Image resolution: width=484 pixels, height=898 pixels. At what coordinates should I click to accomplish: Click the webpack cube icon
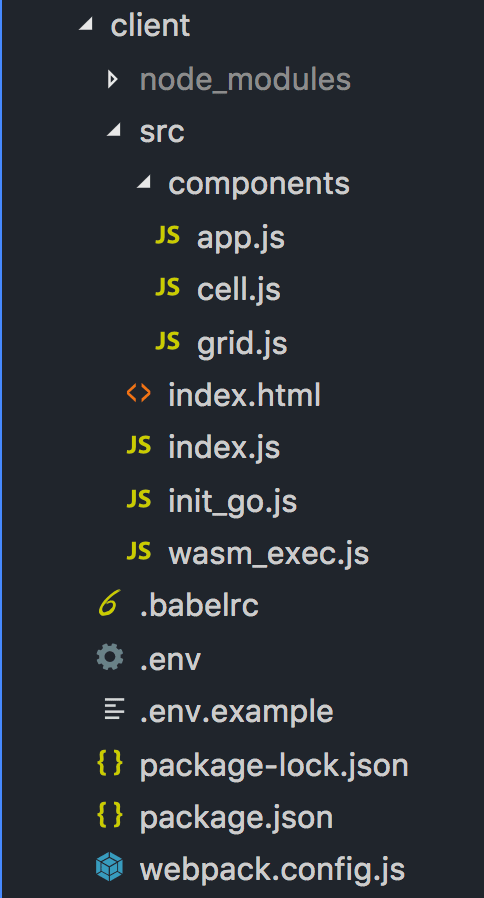[x=109, y=867]
